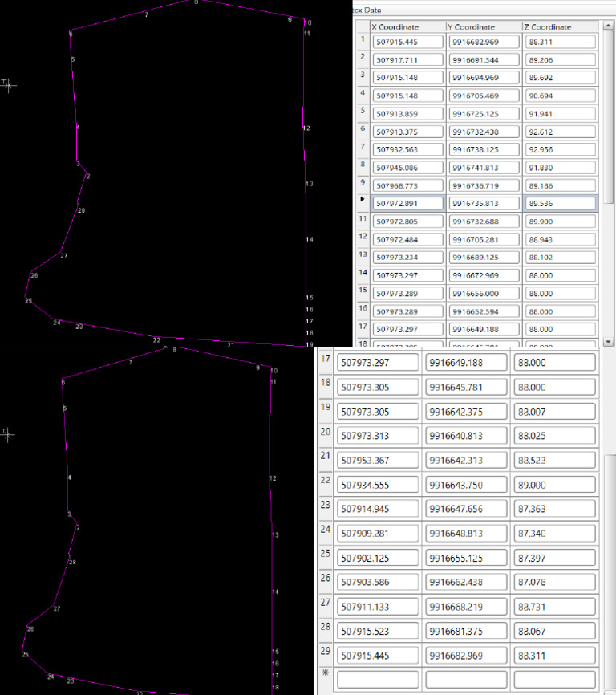Screen dimensions: 616x695
Task: Click the highlighted Y field 9916735.813
Action: pyautogui.click(x=484, y=204)
